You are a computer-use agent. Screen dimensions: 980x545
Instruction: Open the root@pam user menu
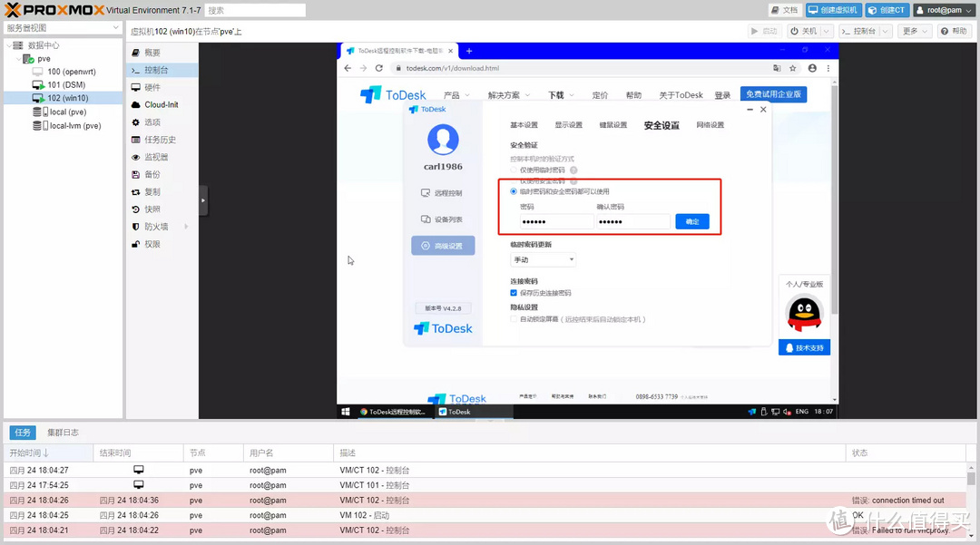coord(944,10)
